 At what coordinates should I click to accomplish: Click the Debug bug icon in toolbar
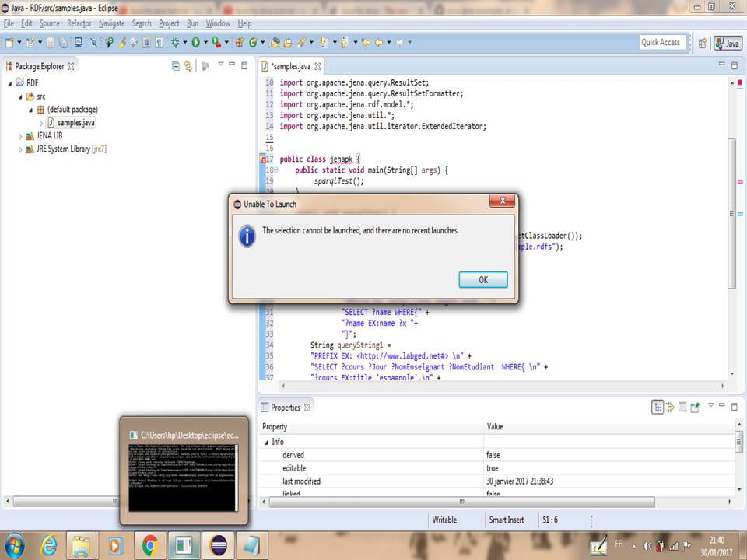coord(175,43)
